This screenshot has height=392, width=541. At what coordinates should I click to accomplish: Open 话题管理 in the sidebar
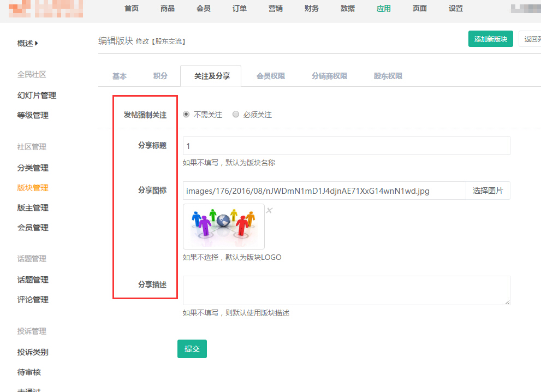pos(33,280)
